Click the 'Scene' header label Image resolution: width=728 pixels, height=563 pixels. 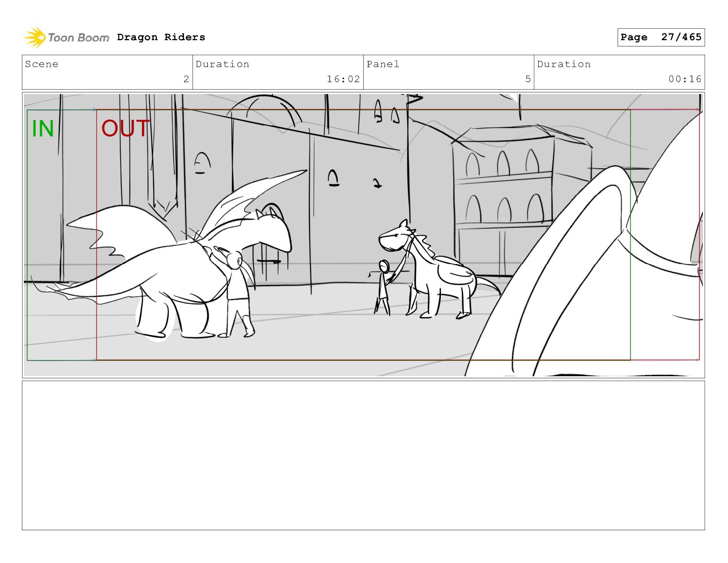pyautogui.click(x=41, y=64)
